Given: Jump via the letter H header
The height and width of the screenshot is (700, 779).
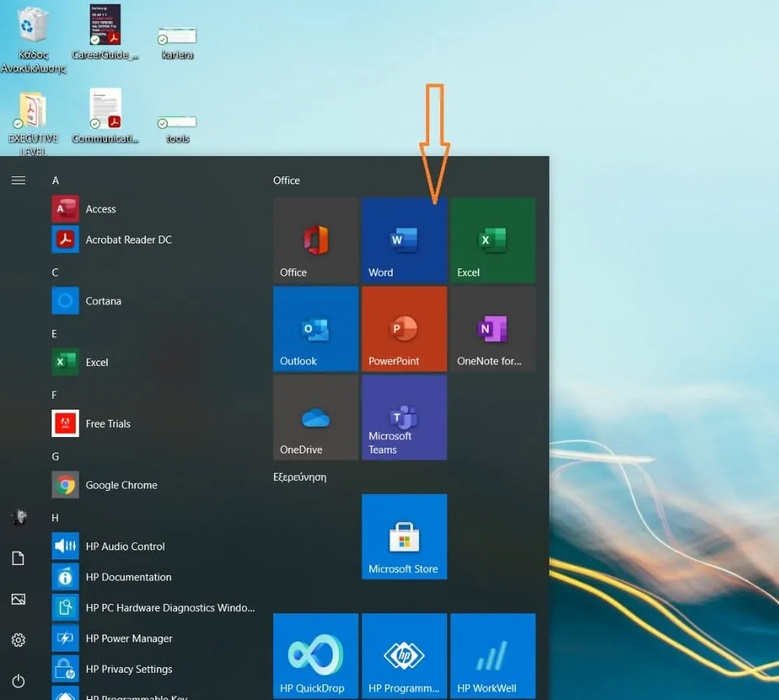Looking at the screenshot, I should 55,517.
